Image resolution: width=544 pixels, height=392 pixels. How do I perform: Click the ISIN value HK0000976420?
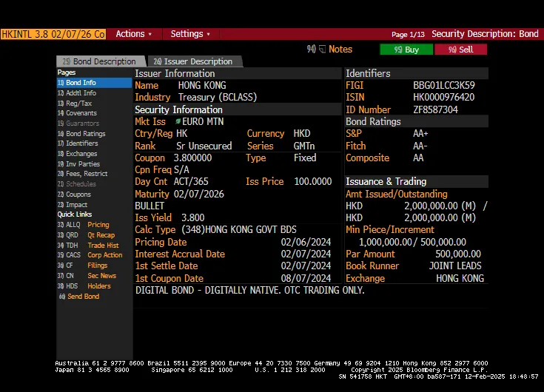(444, 97)
